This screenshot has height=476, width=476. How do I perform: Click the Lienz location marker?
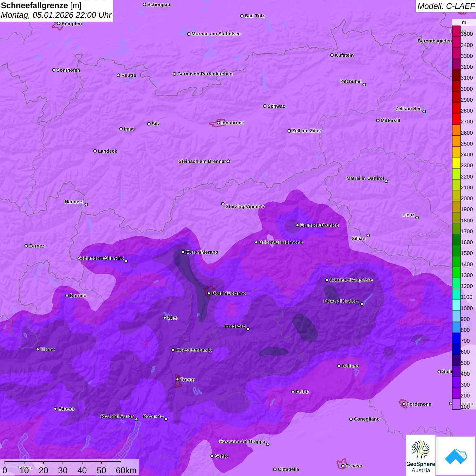[x=417, y=218]
